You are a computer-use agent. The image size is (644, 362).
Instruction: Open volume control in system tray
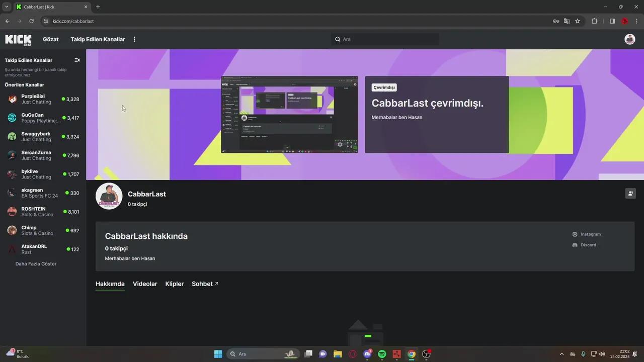(x=602, y=354)
